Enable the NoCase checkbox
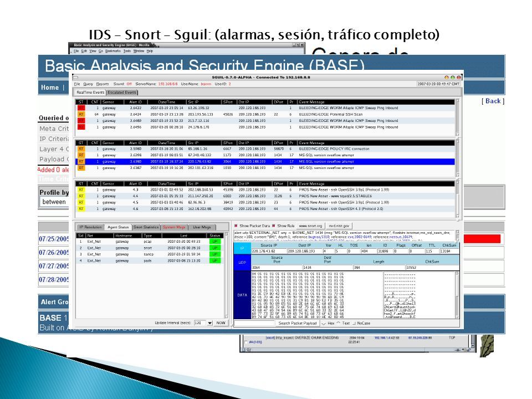This screenshot has width=532, height=399. [354, 323]
